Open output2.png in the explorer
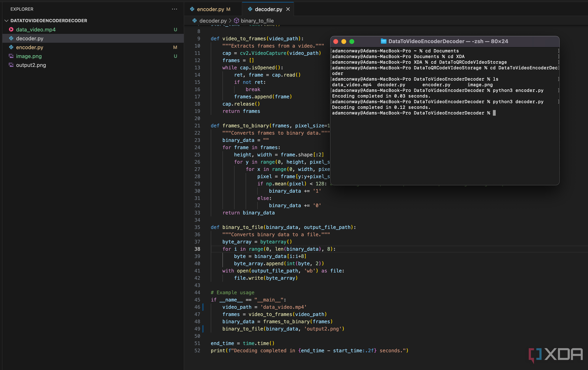Screen dimensions: 588x370 coord(31,65)
